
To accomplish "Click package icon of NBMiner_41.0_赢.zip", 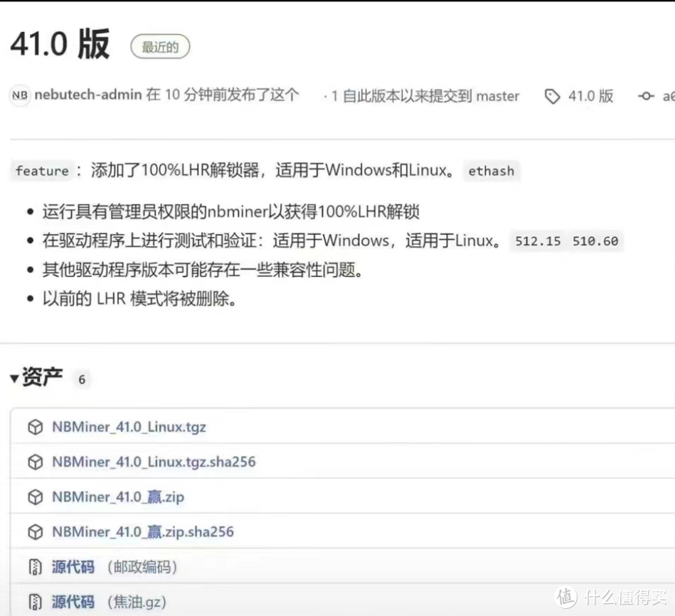I will coord(36,496).
